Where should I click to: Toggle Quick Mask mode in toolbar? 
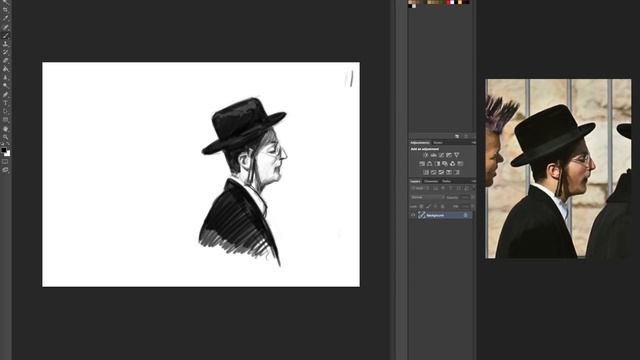pos(5,162)
